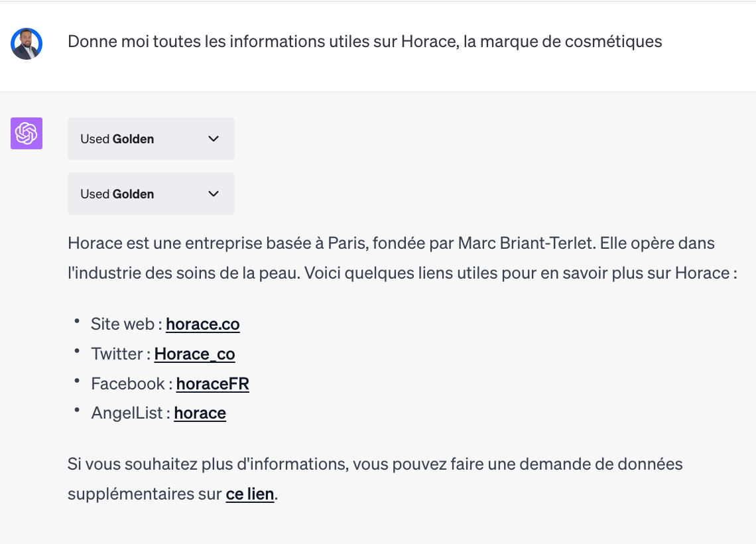Click the ChatGPT logo icon

(x=27, y=133)
